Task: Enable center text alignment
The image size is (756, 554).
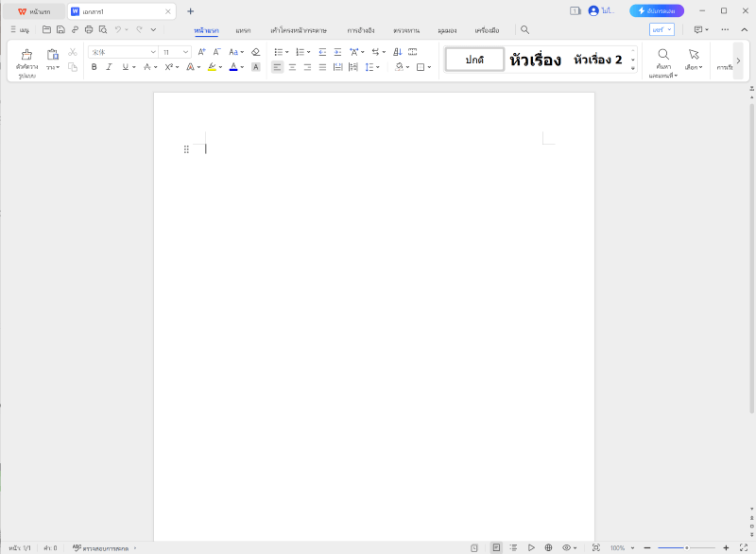Action: 292,67
